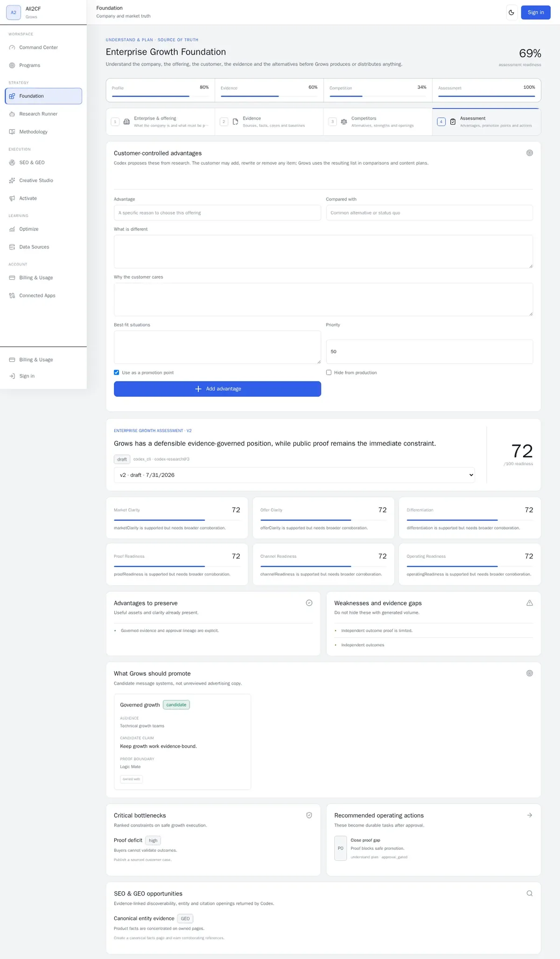Click the Compared with input field
The image size is (560, 959).
click(429, 213)
